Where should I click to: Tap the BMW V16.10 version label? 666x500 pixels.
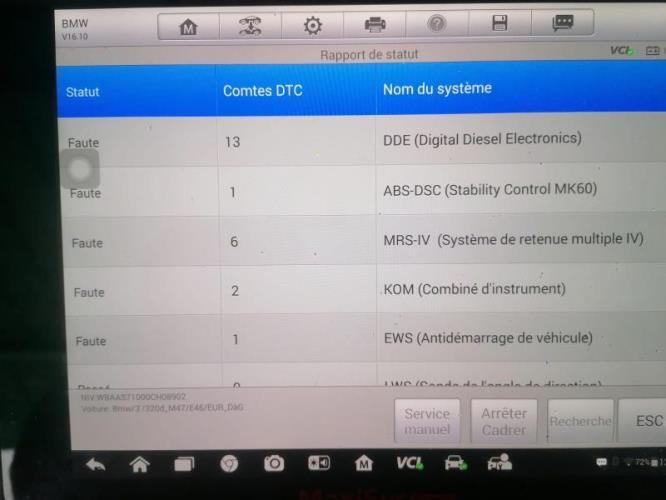[75, 29]
